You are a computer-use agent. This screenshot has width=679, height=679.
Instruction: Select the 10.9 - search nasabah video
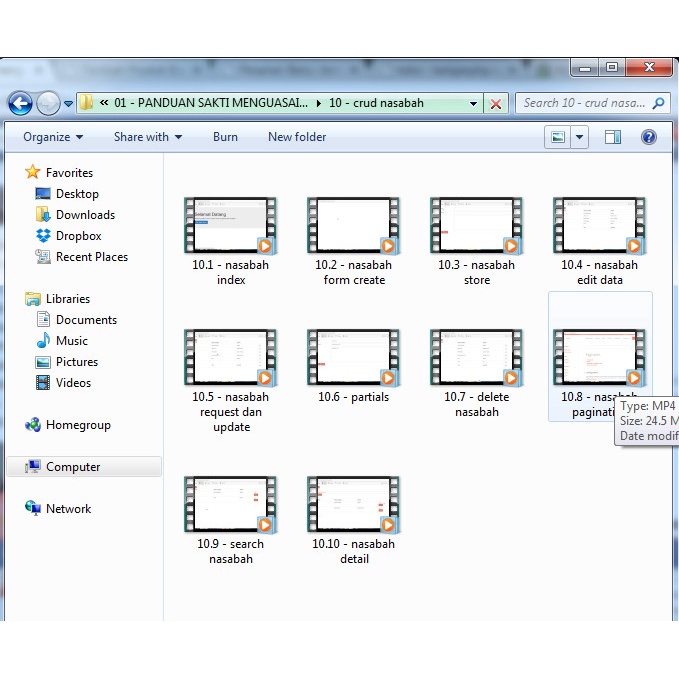(x=230, y=505)
